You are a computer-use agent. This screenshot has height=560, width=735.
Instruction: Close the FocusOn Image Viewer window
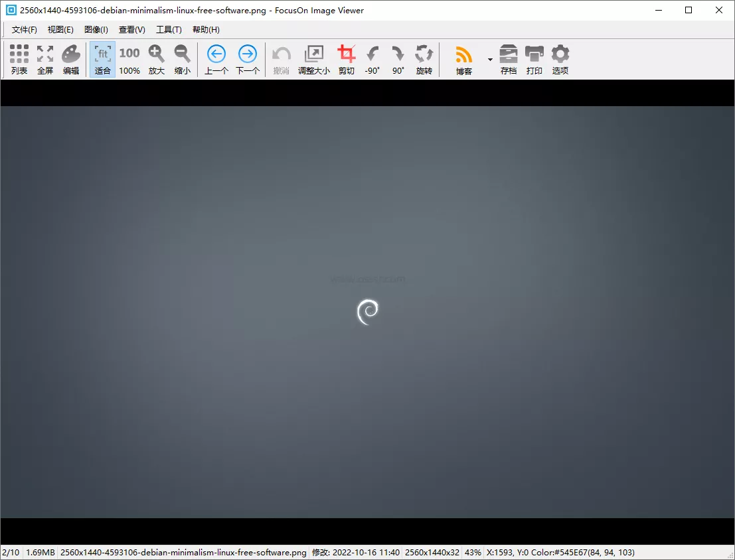pos(719,10)
